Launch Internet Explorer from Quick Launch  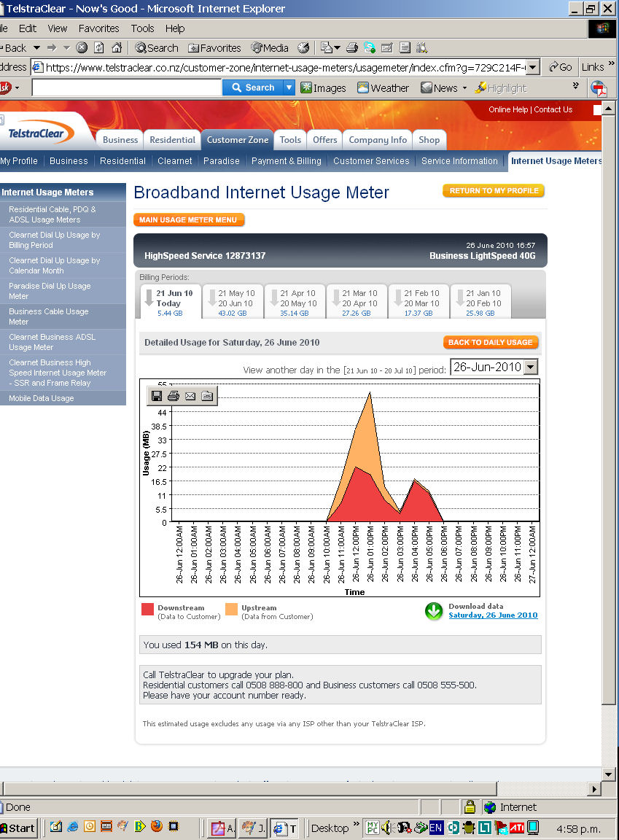[x=72, y=826]
